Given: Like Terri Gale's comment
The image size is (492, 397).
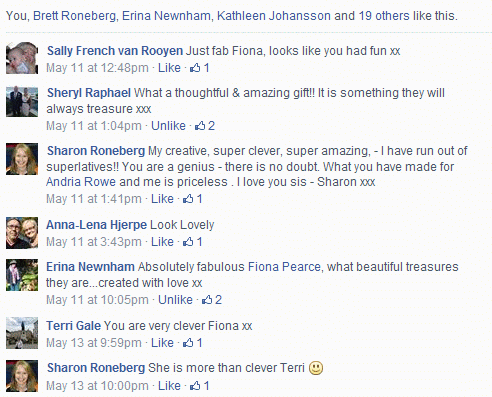Looking at the screenshot, I should (162, 343).
